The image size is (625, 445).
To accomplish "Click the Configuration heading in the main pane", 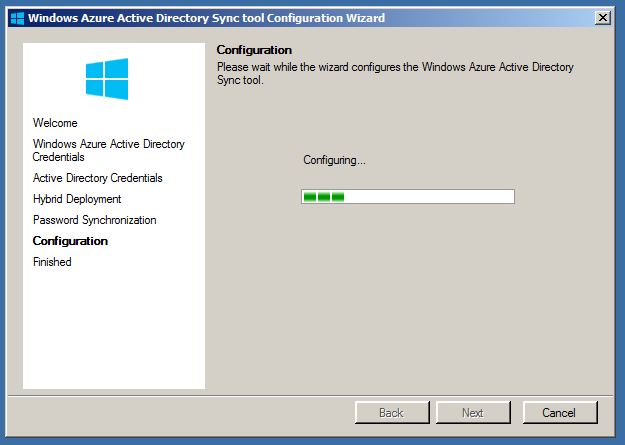I will pyautogui.click(x=254, y=50).
